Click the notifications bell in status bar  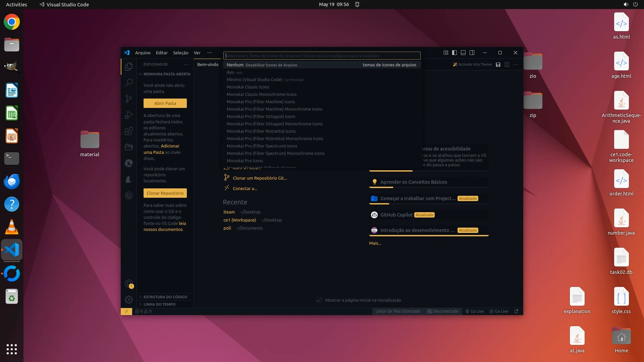click(x=516, y=311)
